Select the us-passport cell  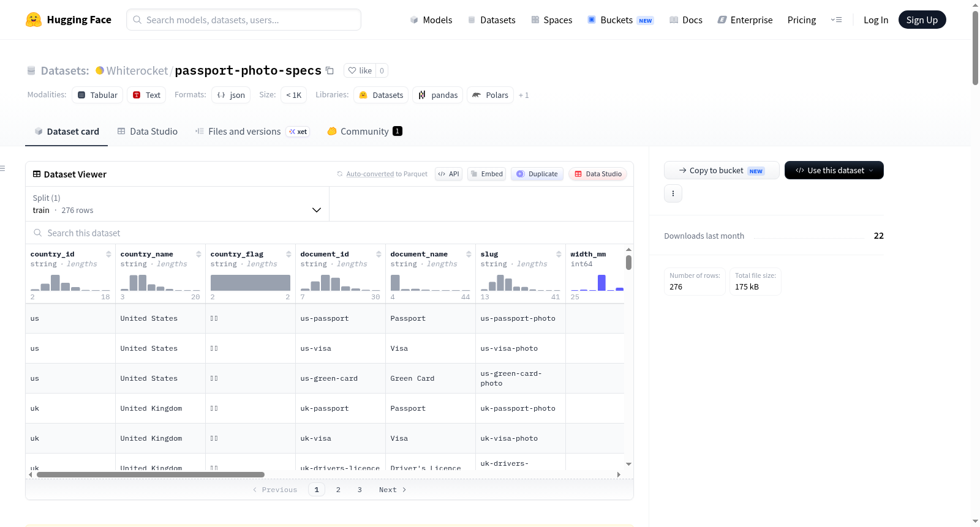pyautogui.click(x=341, y=318)
